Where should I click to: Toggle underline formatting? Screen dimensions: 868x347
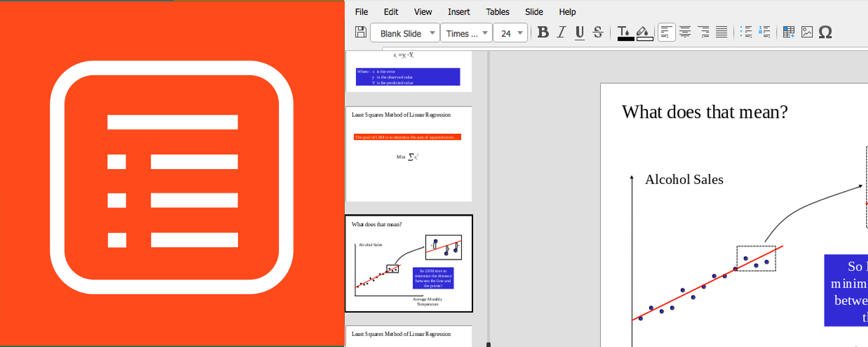tap(580, 32)
